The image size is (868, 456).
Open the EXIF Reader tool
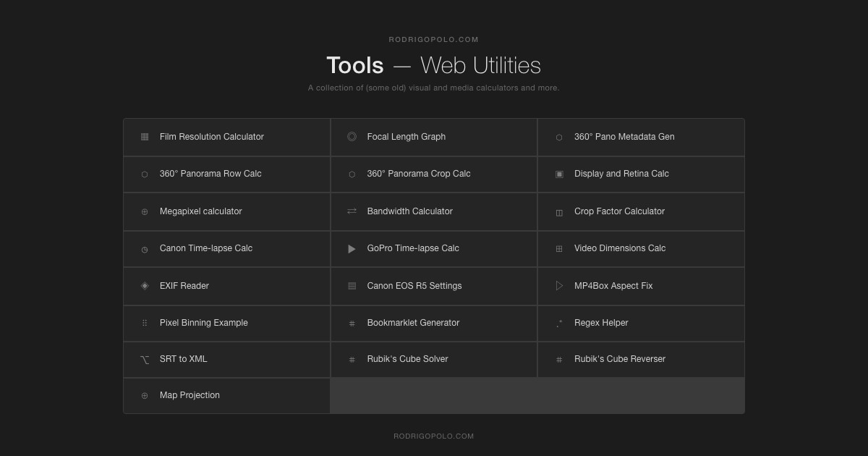tap(227, 287)
